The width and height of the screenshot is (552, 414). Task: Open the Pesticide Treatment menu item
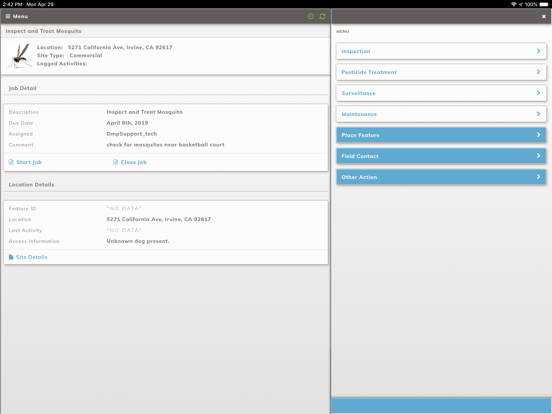pyautogui.click(x=441, y=72)
